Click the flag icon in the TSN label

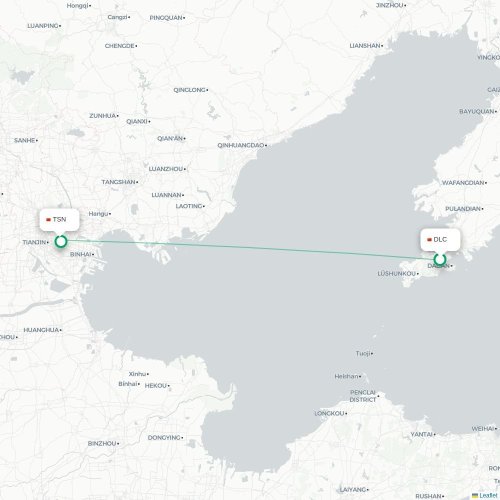click(48, 220)
